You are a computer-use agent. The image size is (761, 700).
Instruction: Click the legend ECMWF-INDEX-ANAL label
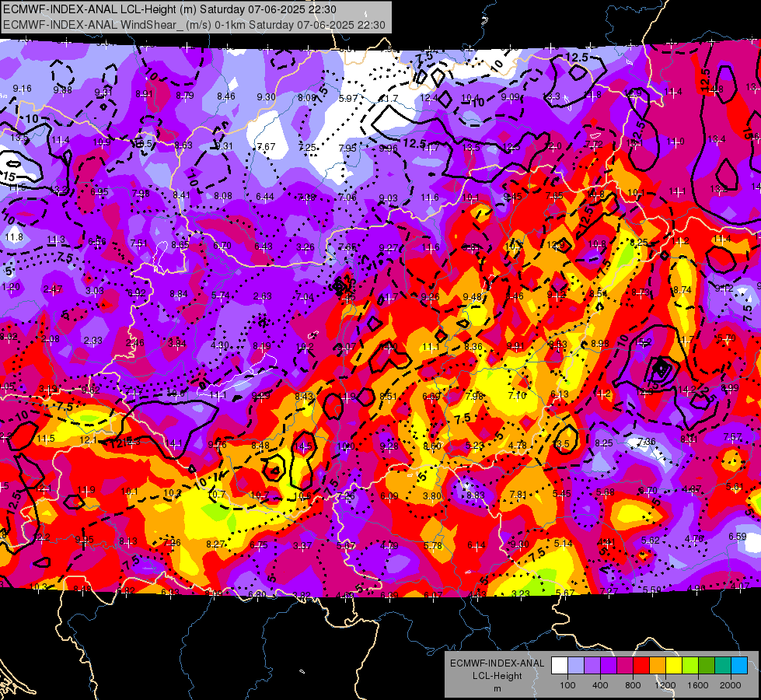point(497,663)
